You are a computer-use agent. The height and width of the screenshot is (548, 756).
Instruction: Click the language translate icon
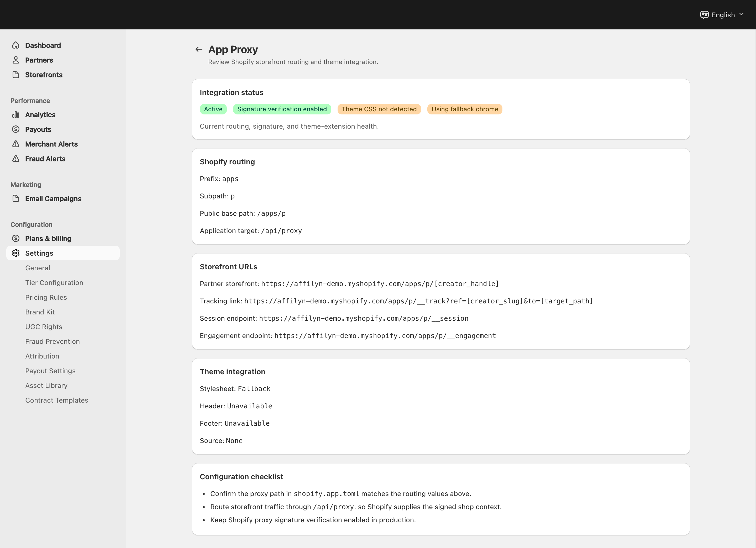704,15
